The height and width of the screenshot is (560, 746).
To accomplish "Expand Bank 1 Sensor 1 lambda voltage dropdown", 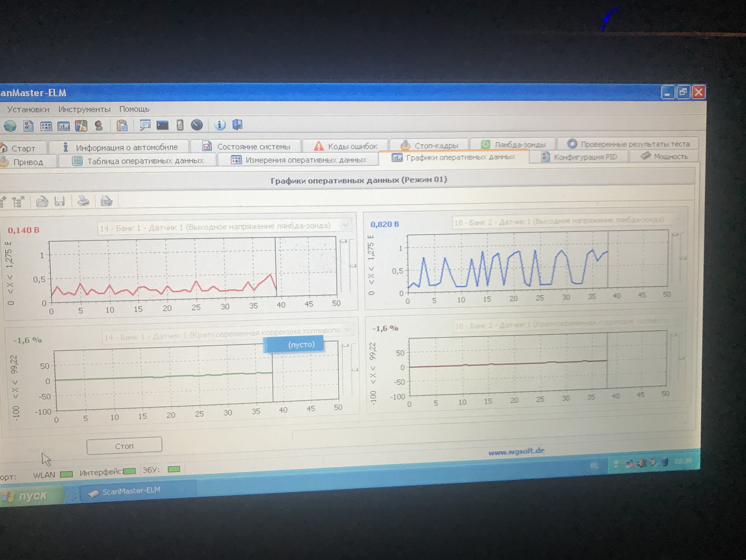I will click(x=345, y=225).
